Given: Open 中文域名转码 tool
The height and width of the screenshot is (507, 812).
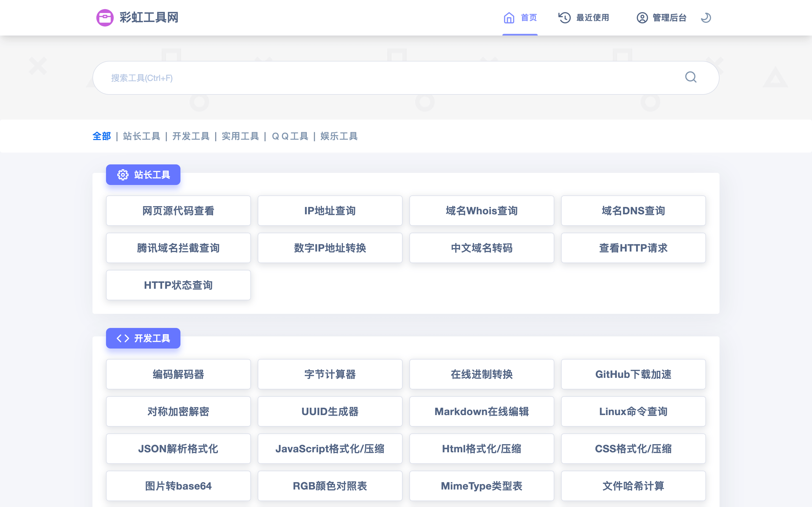Looking at the screenshot, I should coord(482,248).
